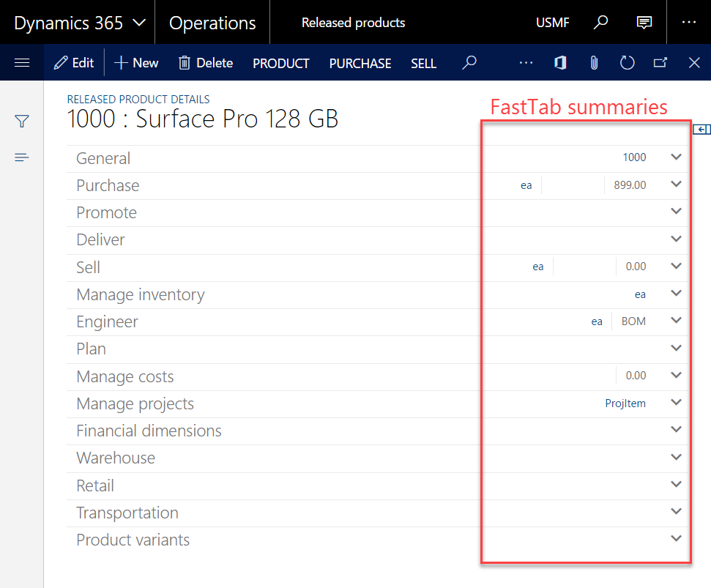Create a new record with New button

[x=137, y=63]
